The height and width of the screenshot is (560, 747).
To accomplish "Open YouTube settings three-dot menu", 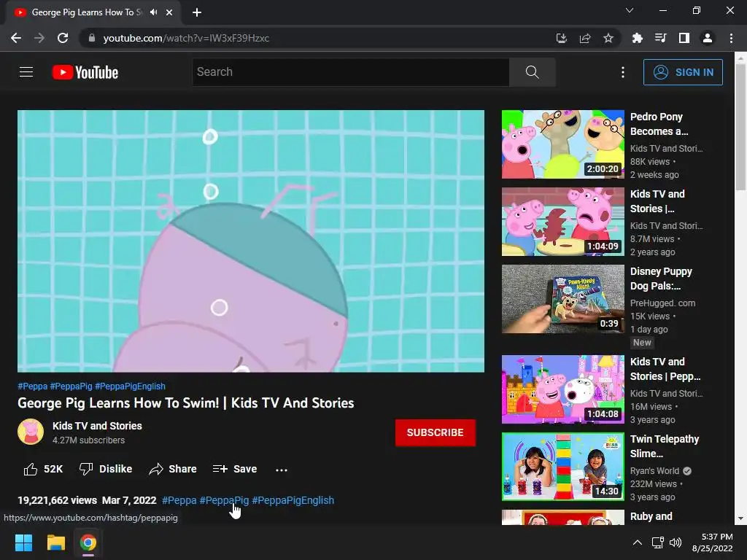I will [623, 72].
